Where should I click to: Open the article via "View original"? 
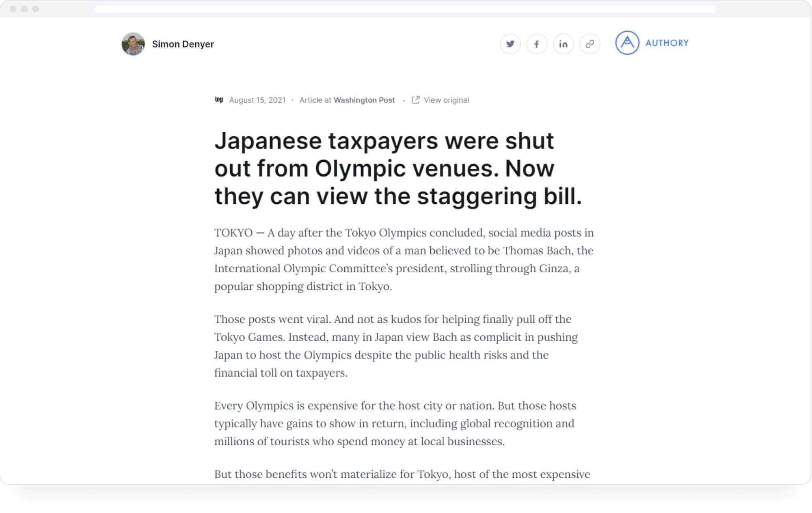click(x=446, y=100)
